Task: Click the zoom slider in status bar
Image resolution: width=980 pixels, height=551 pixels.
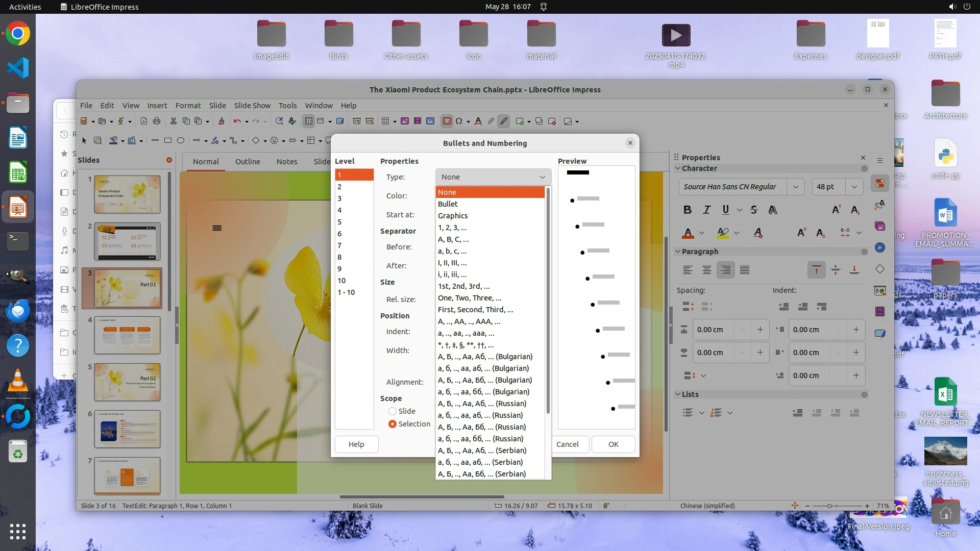Action: (829, 506)
